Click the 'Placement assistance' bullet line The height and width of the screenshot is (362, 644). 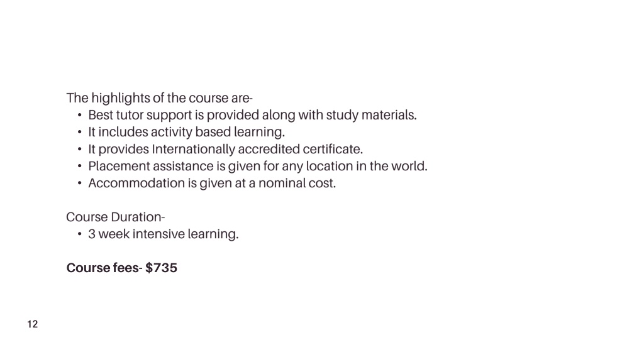click(257, 166)
